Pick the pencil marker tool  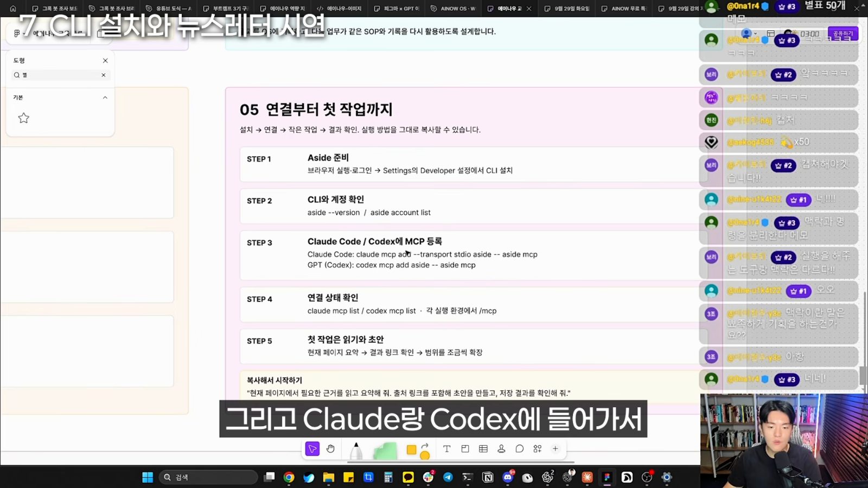click(356, 451)
